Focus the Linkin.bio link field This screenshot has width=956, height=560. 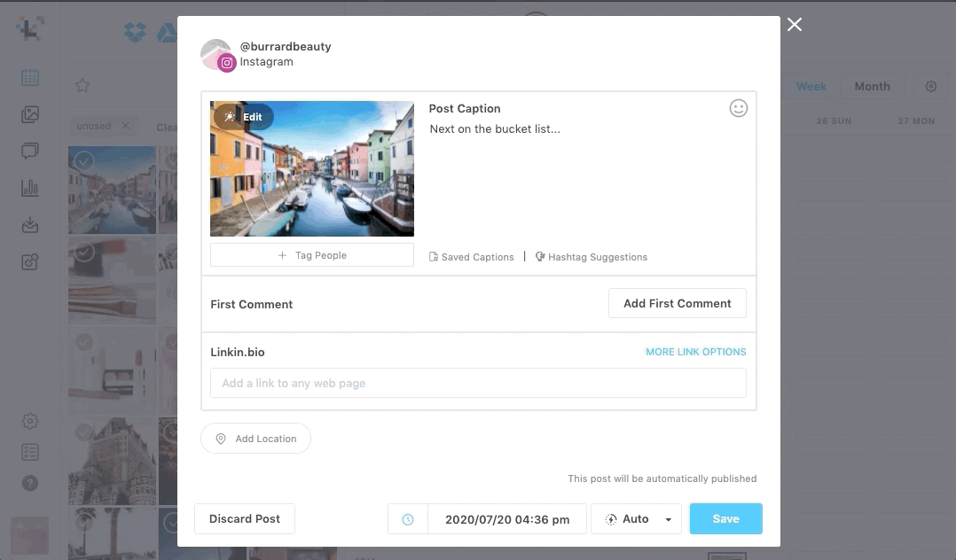point(478,383)
